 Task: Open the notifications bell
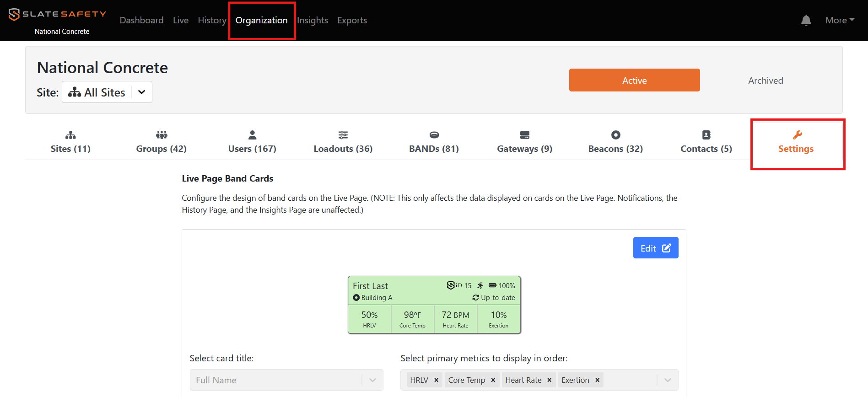tap(806, 20)
